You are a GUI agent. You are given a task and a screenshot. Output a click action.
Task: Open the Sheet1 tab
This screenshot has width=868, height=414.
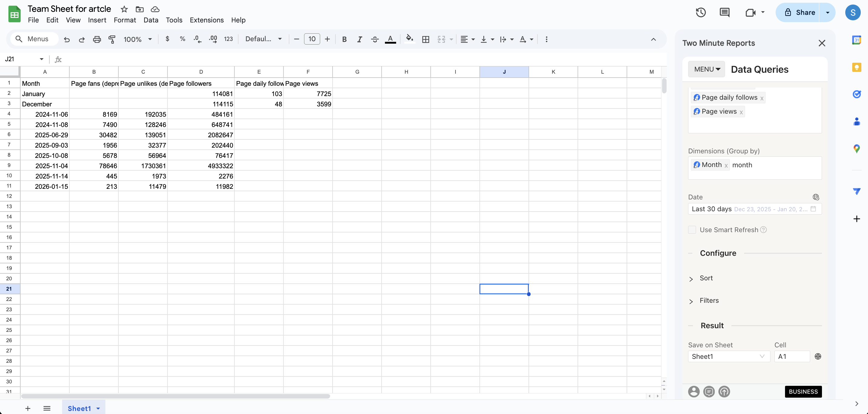pyautogui.click(x=79, y=408)
